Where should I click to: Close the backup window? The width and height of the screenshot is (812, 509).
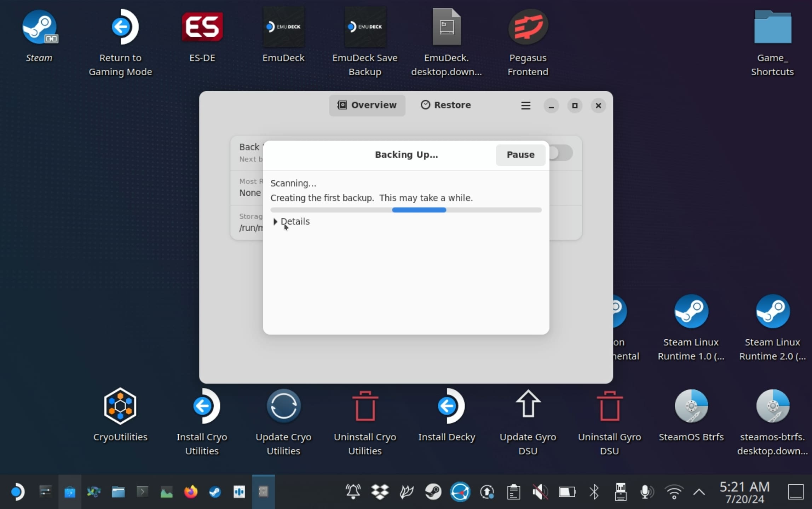598,106
